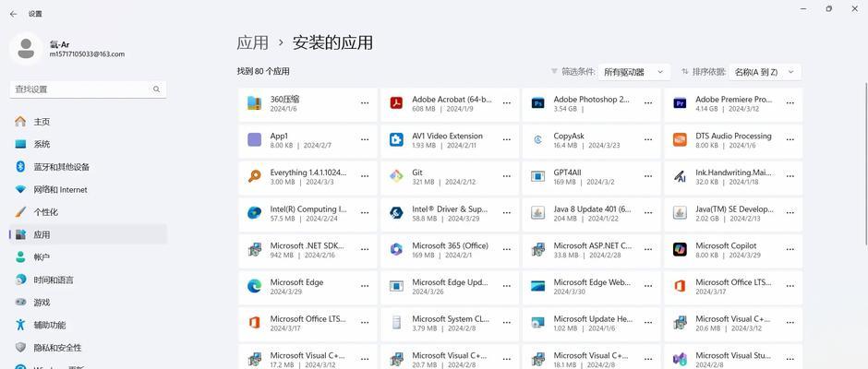Click the user profile avatar
The image size is (868, 369).
(26, 49)
